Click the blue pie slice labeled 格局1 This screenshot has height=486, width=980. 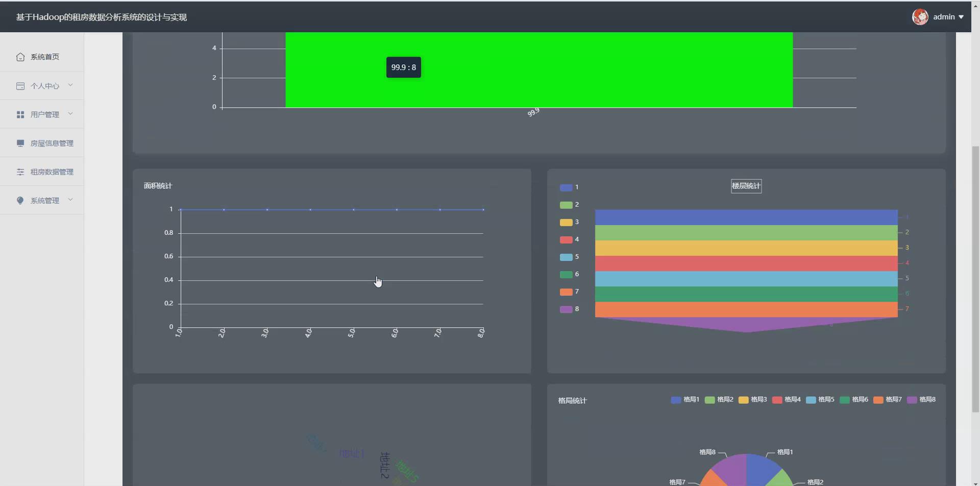point(761,470)
